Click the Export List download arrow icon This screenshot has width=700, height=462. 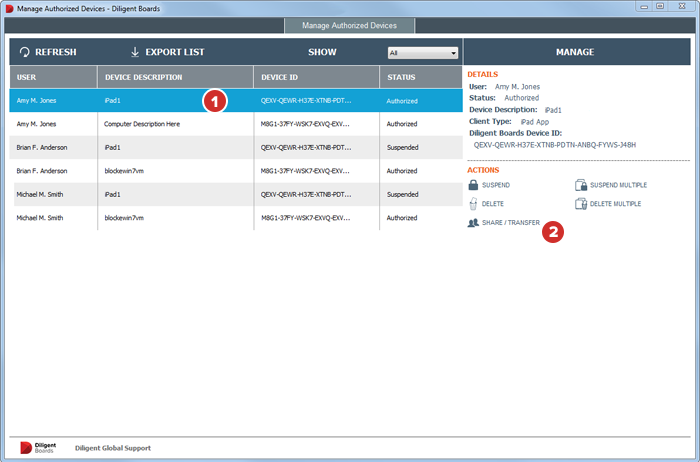(x=135, y=52)
